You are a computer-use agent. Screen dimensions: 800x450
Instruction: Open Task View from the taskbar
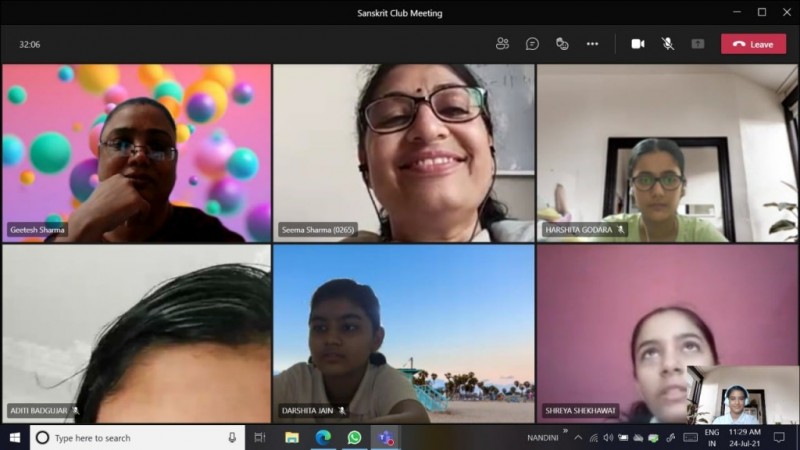click(x=260, y=438)
